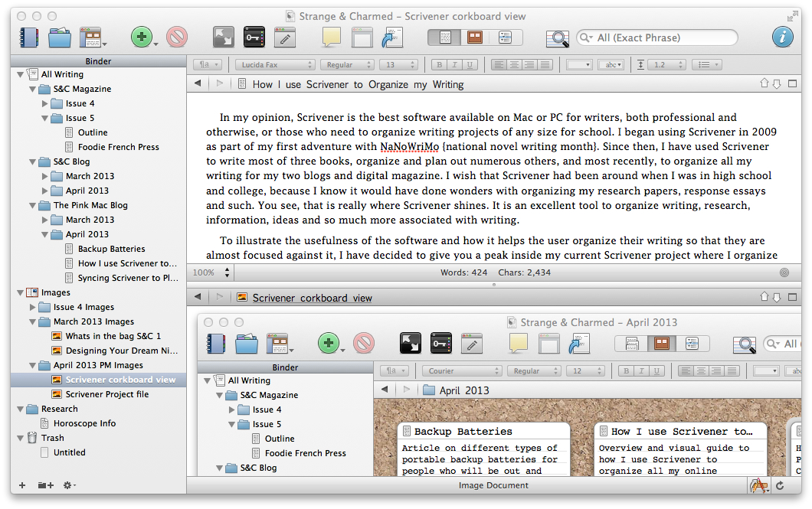Open the 1.2 line spacing dropdown
The width and height of the screenshot is (812, 509).
pyautogui.click(x=666, y=64)
